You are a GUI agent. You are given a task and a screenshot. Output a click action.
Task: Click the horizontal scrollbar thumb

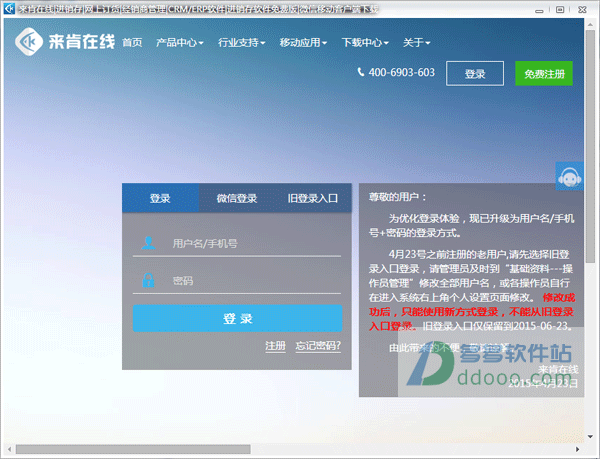(x=133, y=449)
